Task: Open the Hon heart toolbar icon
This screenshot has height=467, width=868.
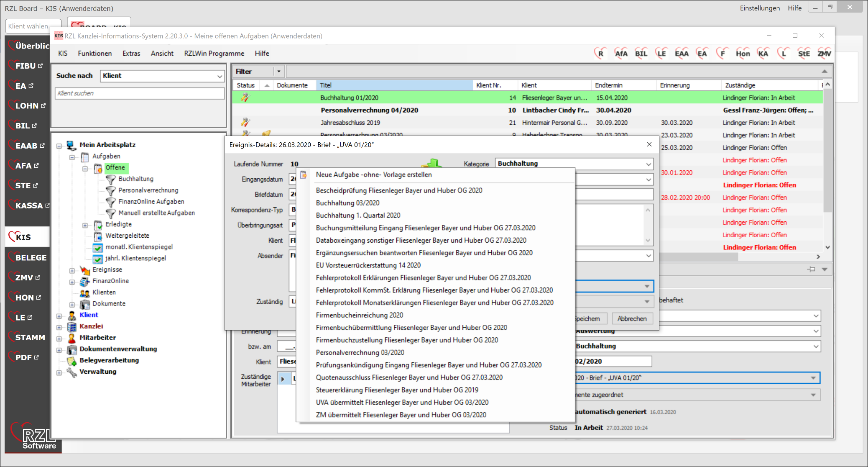Action: [743, 53]
